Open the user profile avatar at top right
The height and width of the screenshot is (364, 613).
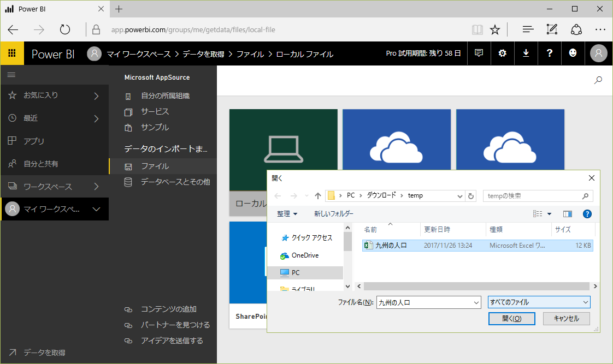[599, 53]
